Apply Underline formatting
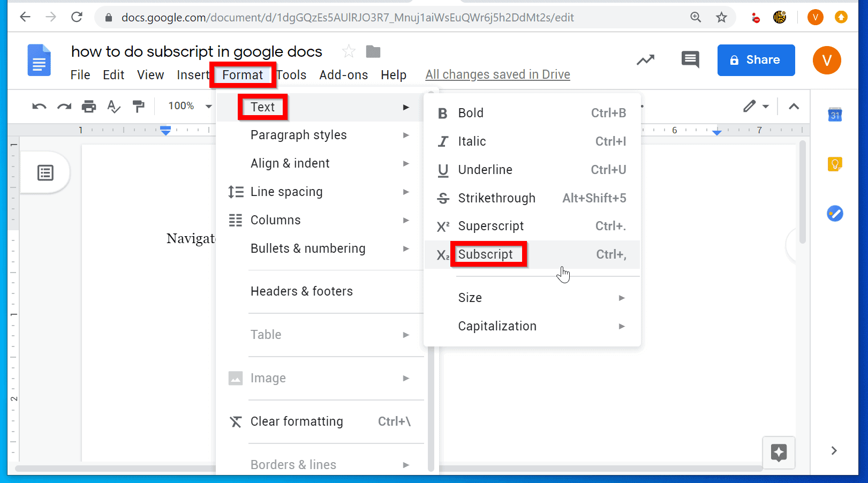Viewport: 868px width, 483px height. [x=532, y=170]
